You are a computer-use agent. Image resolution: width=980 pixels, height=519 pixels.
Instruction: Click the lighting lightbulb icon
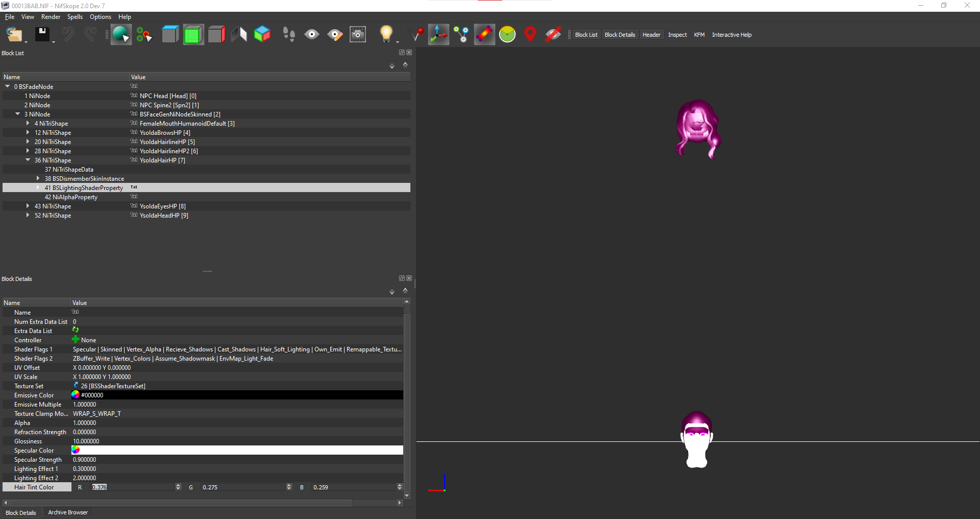click(x=386, y=34)
